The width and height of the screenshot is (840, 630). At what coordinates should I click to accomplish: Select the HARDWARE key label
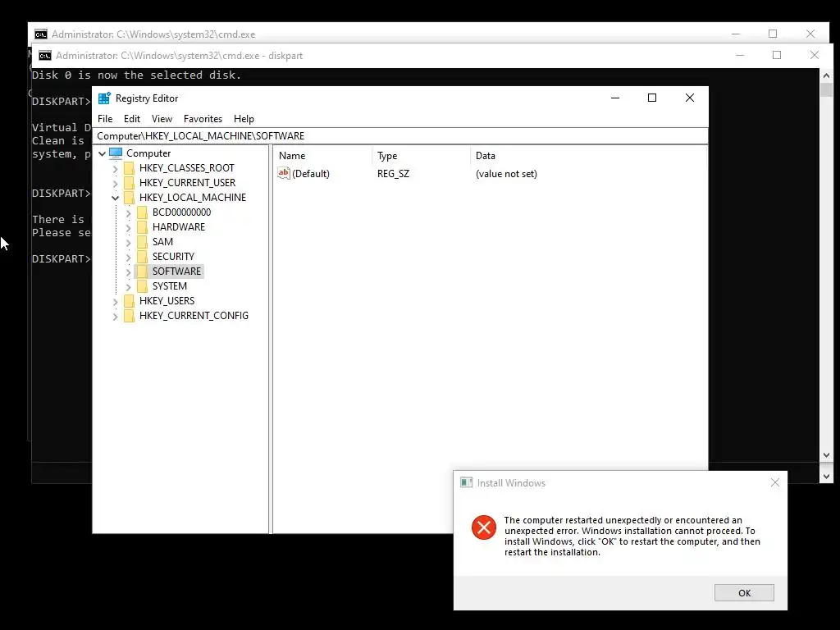click(x=178, y=227)
